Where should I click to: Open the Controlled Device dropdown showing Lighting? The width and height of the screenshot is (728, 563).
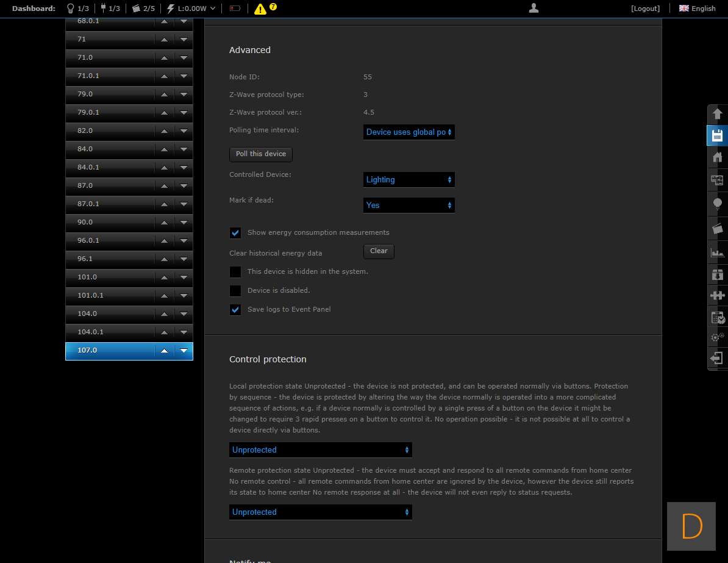(409, 180)
